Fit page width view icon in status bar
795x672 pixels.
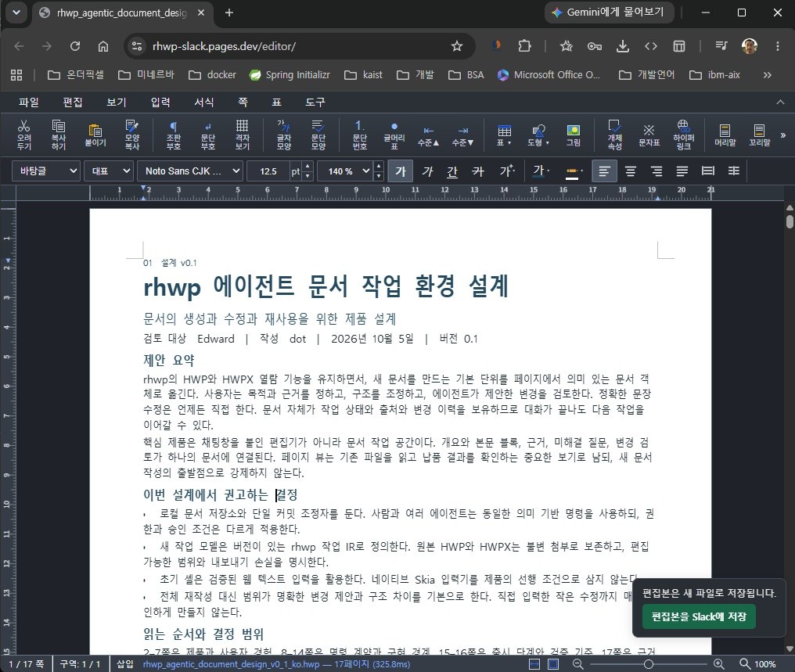tap(534, 664)
